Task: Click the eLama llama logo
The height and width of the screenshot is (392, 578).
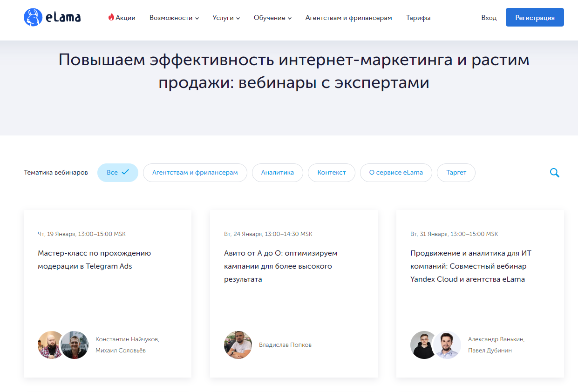Action: (x=52, y=18)
